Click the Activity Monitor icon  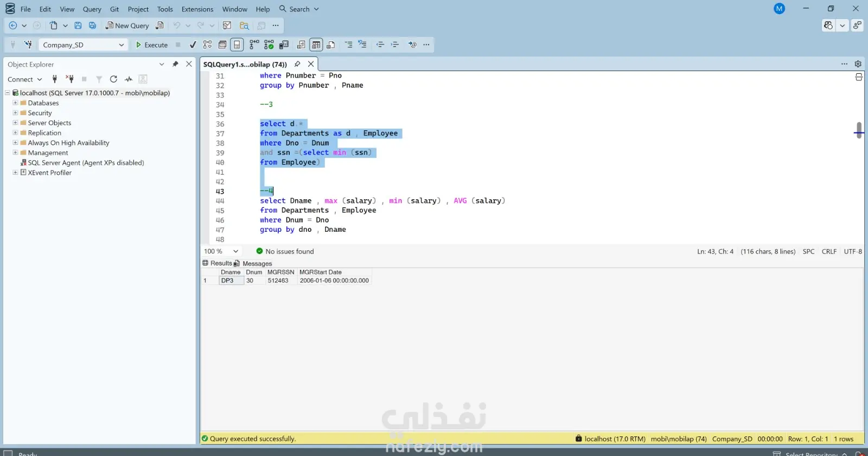click(227, 26)
